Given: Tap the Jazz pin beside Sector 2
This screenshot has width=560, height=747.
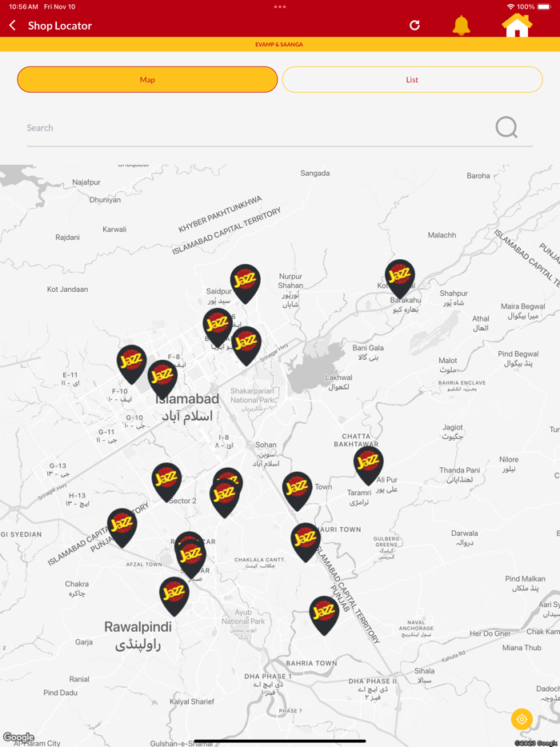Looking at the screenshot, I should point(166,481).
